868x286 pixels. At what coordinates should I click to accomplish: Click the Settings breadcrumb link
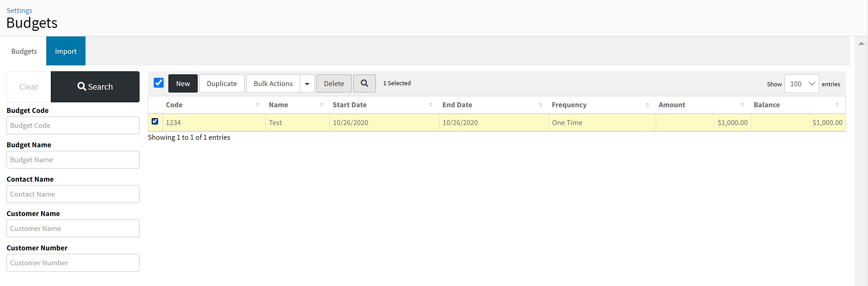pos(19,10)
